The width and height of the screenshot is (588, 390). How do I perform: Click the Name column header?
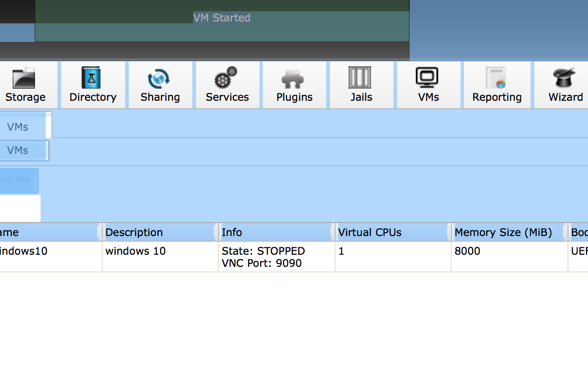point(50,232)
